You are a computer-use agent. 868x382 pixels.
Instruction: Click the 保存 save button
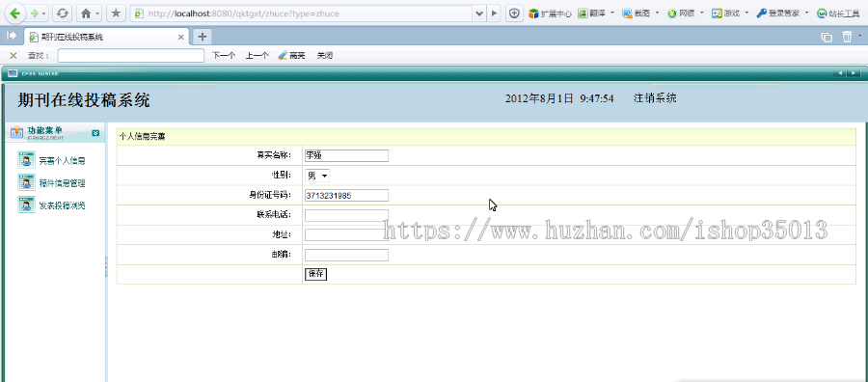coord(316,274)
